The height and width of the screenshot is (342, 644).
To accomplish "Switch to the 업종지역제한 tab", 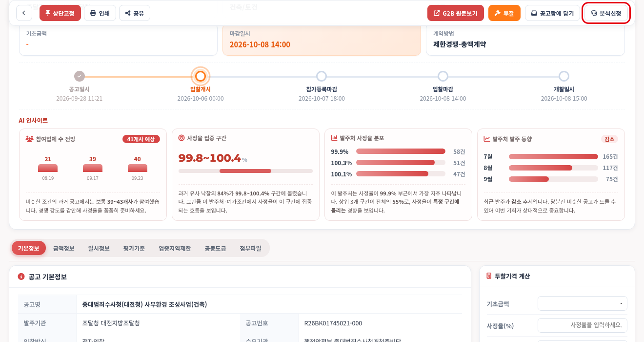I will coord(175,248).
